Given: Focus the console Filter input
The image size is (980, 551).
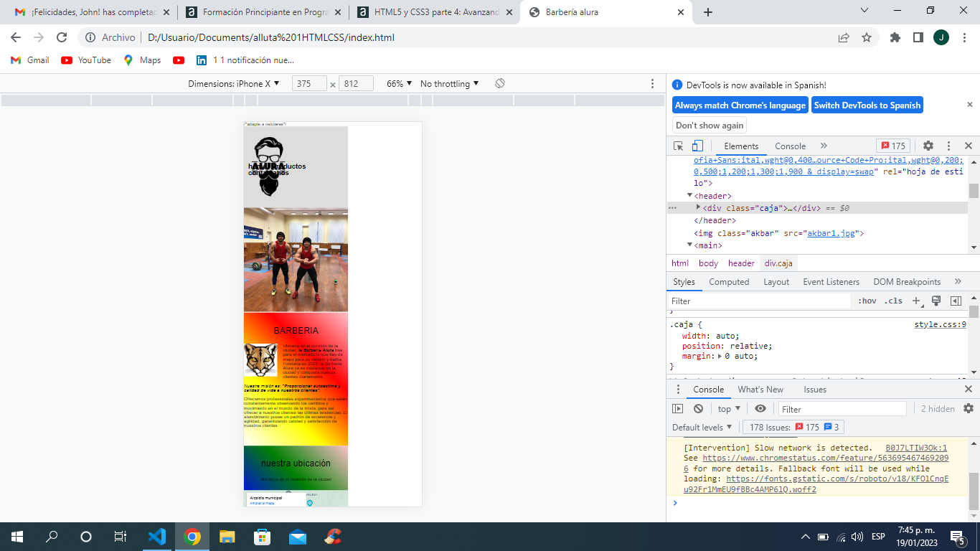Looking at the screenshot, I should click(843, 409).
